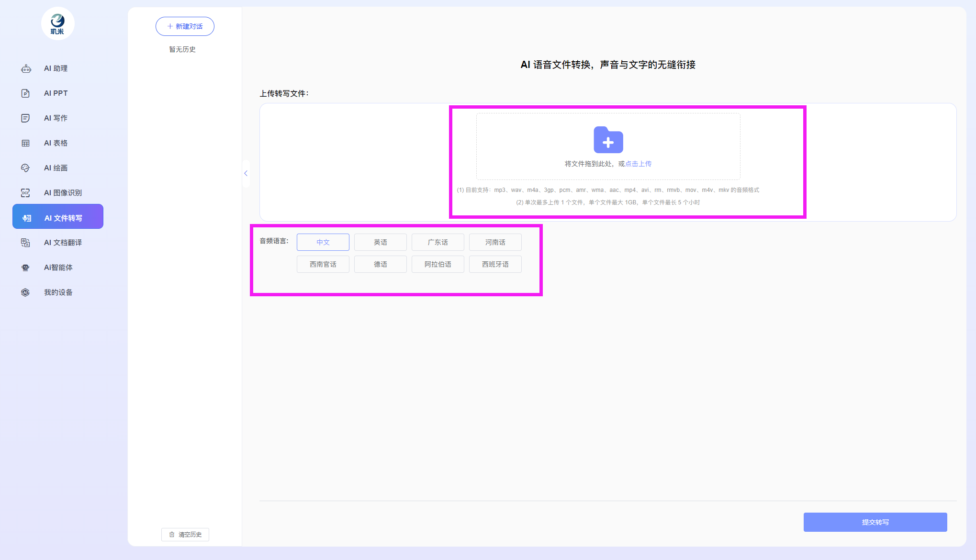
Task: Click the 点击上传 upload link
Action: 638,164
